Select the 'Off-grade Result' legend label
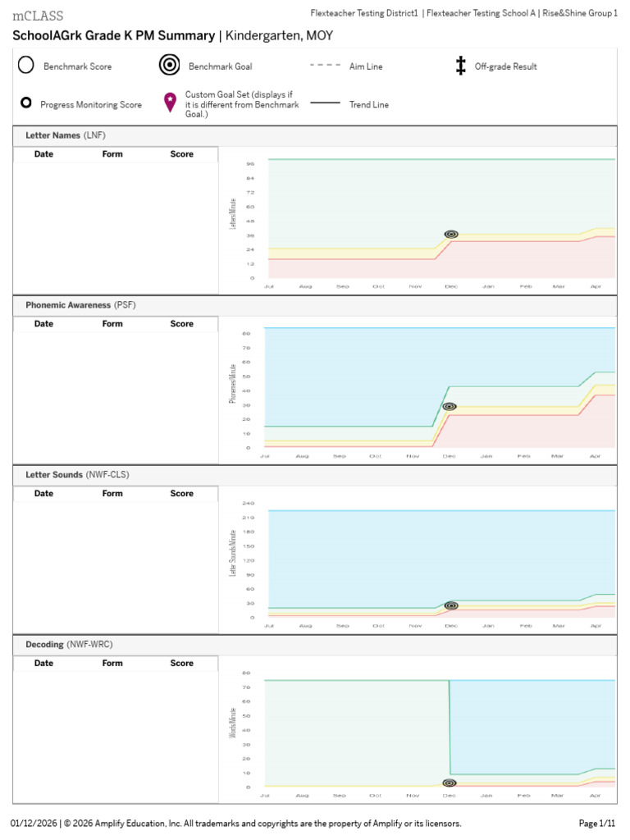630x840 pixels. tap(505, 66)
